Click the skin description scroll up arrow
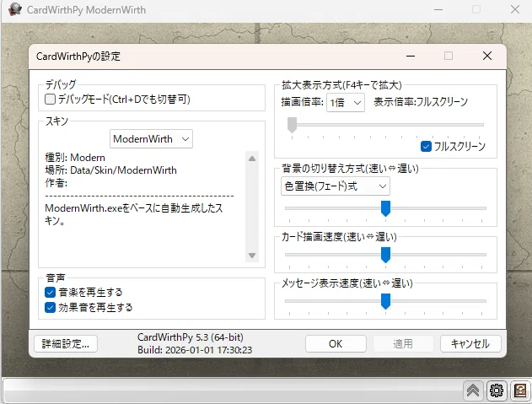The image size is (532, 404). [252, 159]
